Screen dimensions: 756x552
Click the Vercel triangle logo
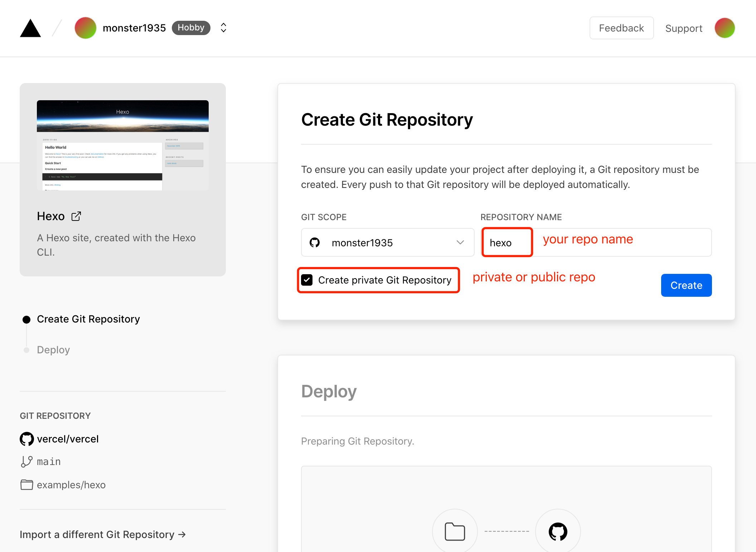click(x=30, y=28)
